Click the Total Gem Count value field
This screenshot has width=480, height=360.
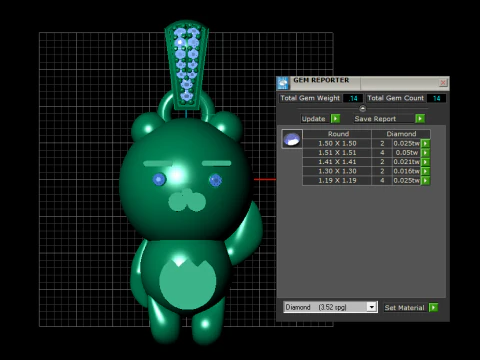pyautogui.click(x=436, y=98)
